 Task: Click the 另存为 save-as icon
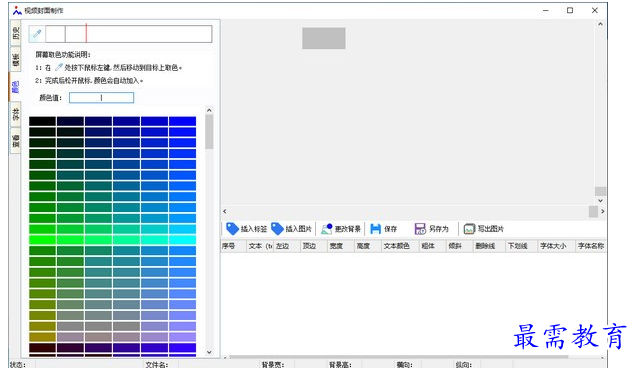[420, 229]
